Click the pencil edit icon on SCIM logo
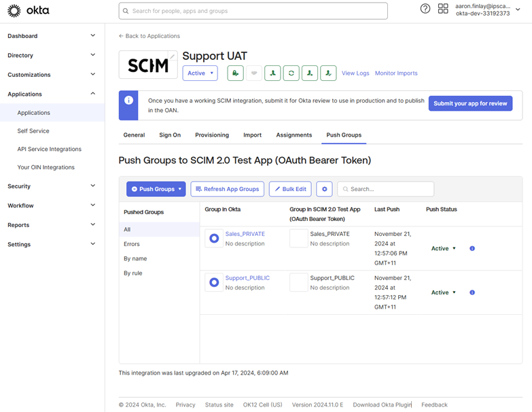 tap(173, 56)
